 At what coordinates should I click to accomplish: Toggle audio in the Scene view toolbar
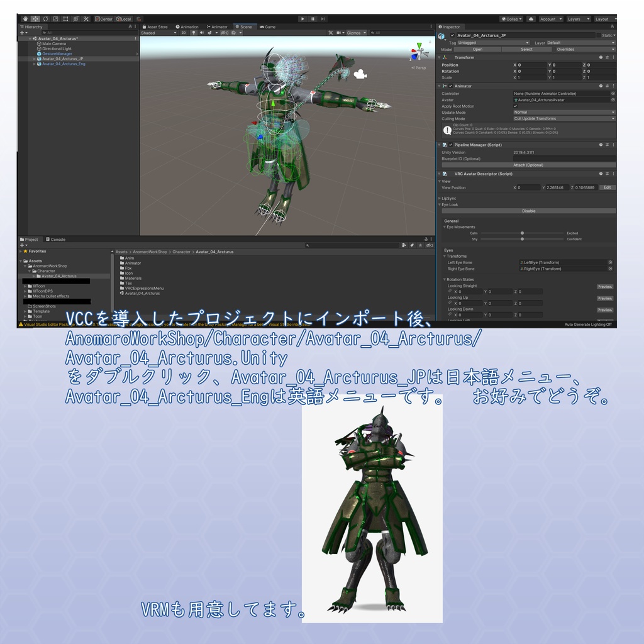201,32
